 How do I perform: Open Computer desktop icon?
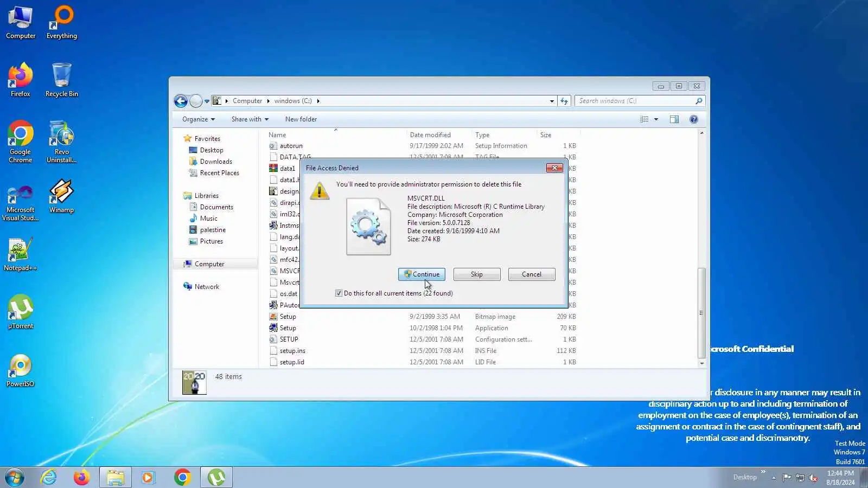pos(21,23)
